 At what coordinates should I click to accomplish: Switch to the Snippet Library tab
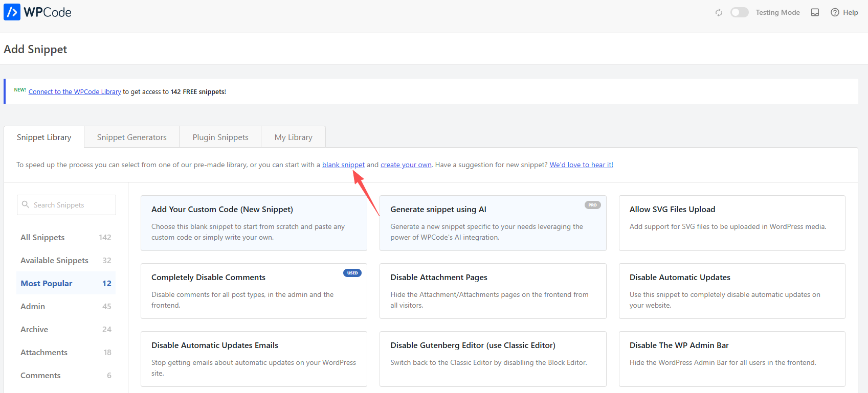[x=44, y=137]
